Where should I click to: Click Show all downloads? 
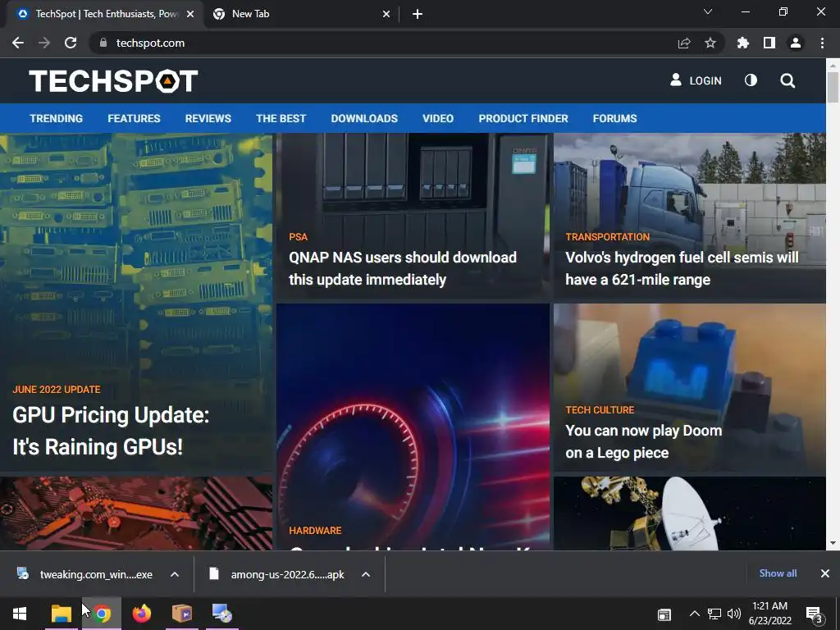pyautogui.click(x=778, y=573)
